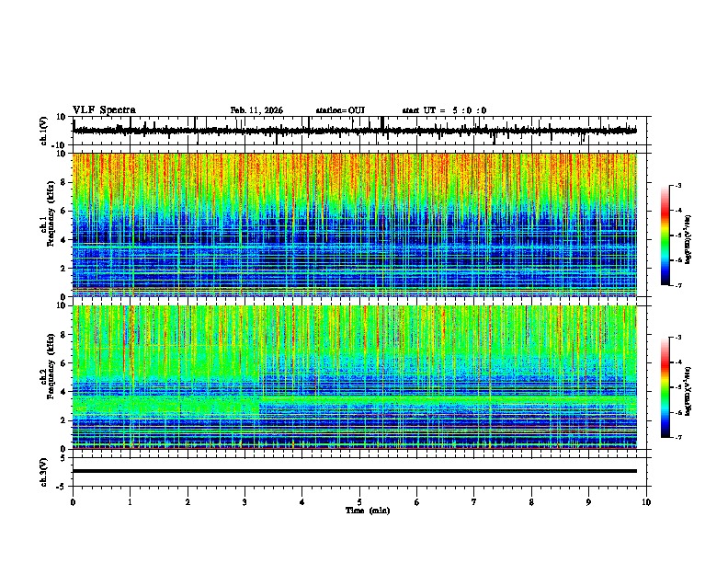Click the "-3" label on ch.2 colorbar

pos(678,338)
